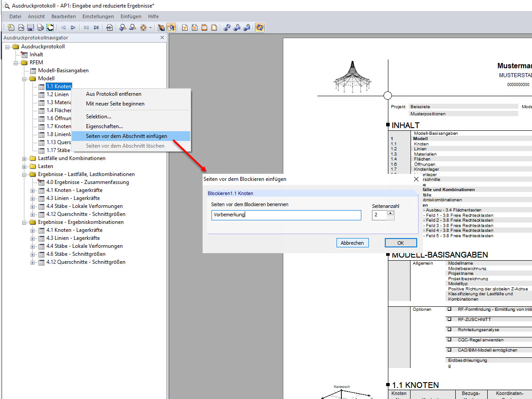Select 1.17 Stäbe tree item
Image resolution: width=532 pixels, height=399 pixels.
click(58, 150)
